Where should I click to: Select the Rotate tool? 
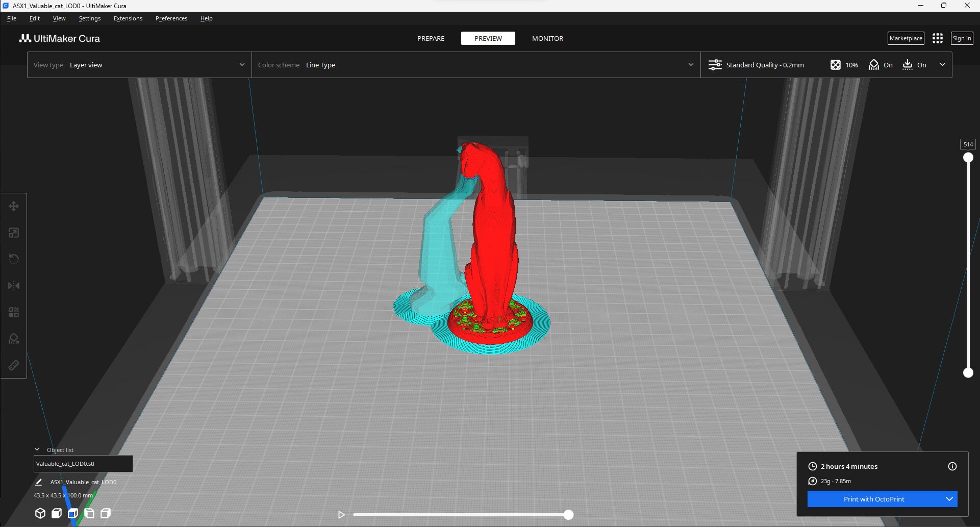pyautogui.click(x=13, y=259)
